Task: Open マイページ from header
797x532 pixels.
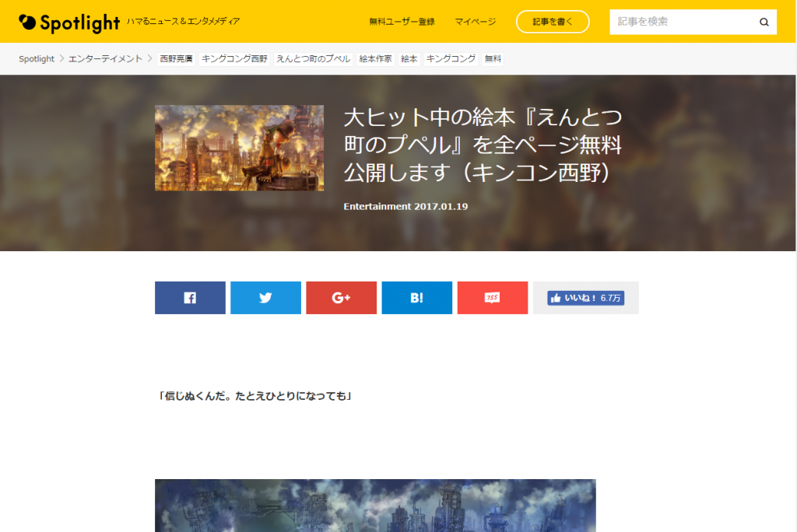Action: [476, 22]
